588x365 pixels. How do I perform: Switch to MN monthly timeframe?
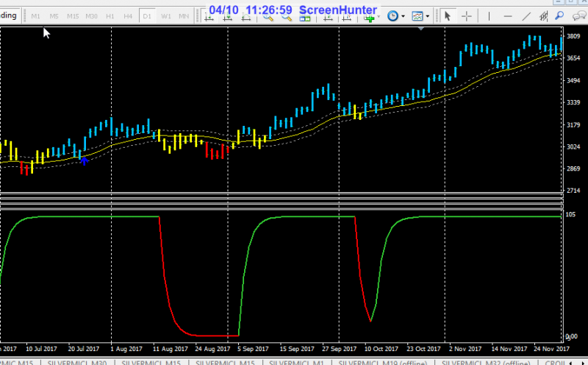coord(184,16)
